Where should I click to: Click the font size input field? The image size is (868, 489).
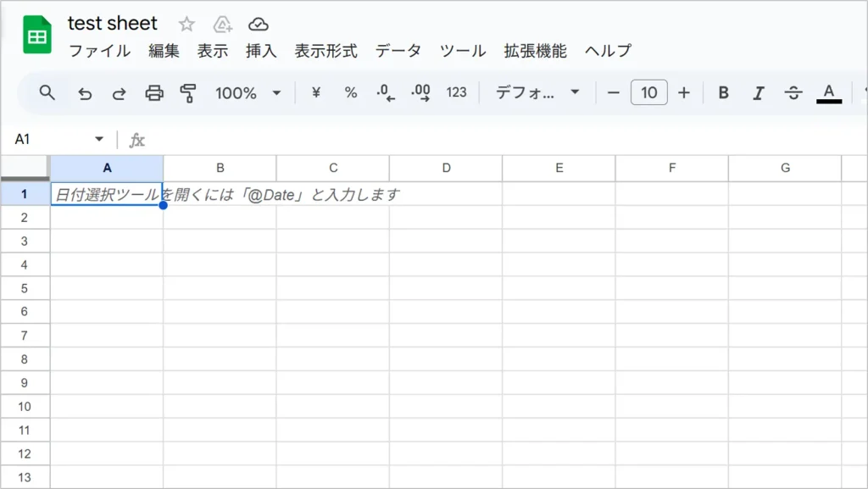648,92
